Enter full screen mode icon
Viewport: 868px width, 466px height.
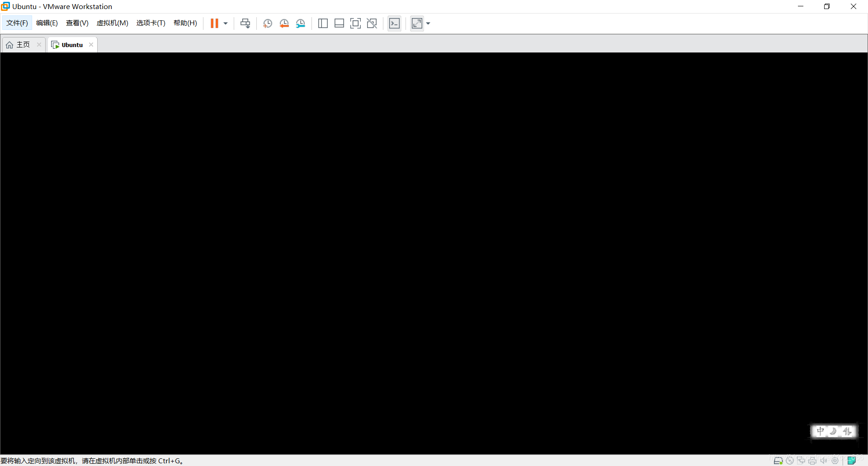[356, 24]
